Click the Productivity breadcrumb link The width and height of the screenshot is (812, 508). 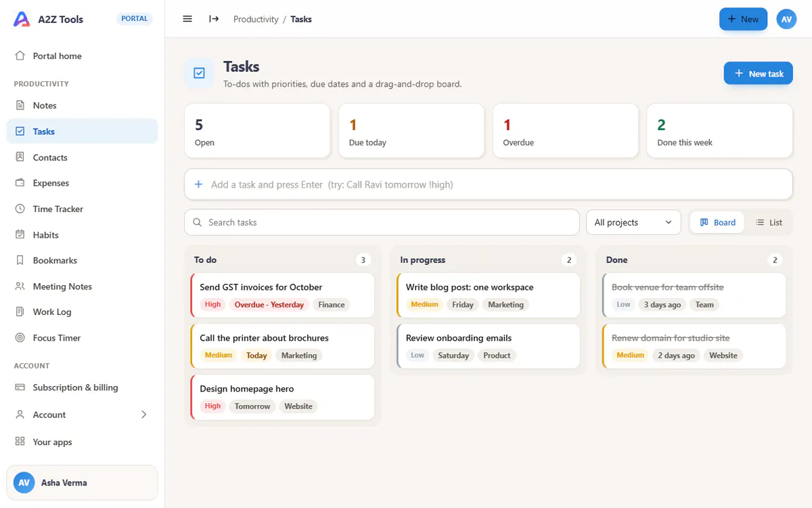pyautogui.click(x=256, y=19)
